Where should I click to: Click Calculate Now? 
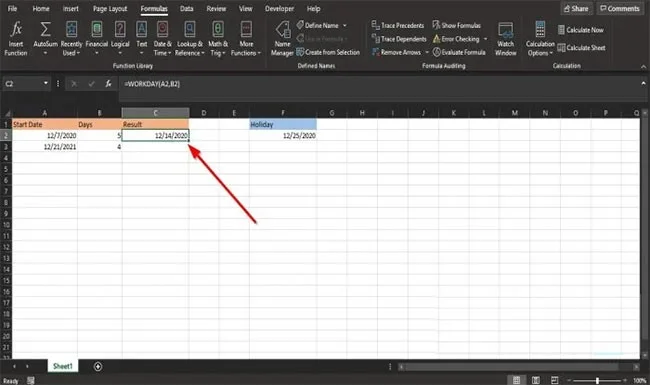(580, 30)
